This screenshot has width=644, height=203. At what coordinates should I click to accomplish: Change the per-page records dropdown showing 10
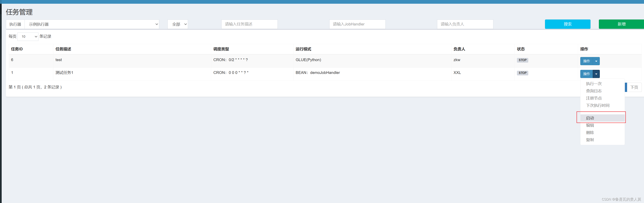click(x=28, y=37)
